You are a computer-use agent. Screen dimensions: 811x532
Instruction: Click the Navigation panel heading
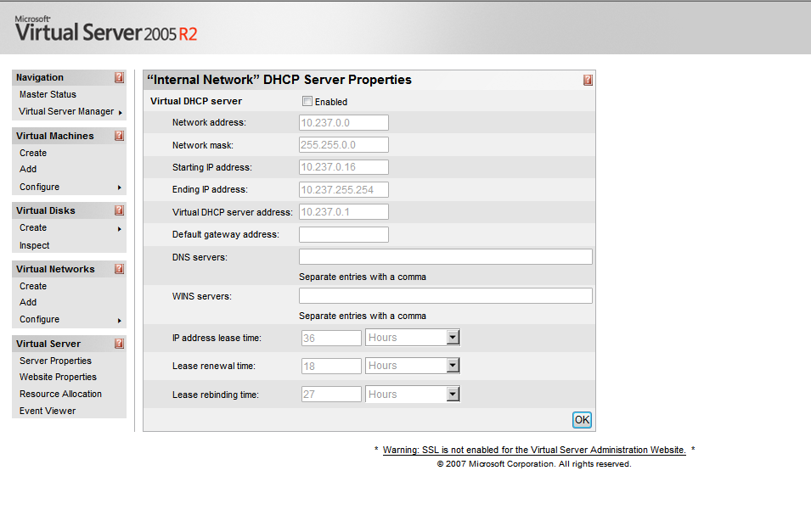point(40,77)
